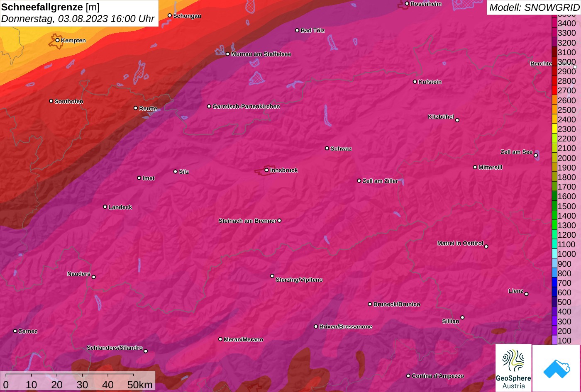The height and width of the screenshot is (392, 581).
Task: Click the GeoSphere Austria logo
Action: (x=513, y=368)
